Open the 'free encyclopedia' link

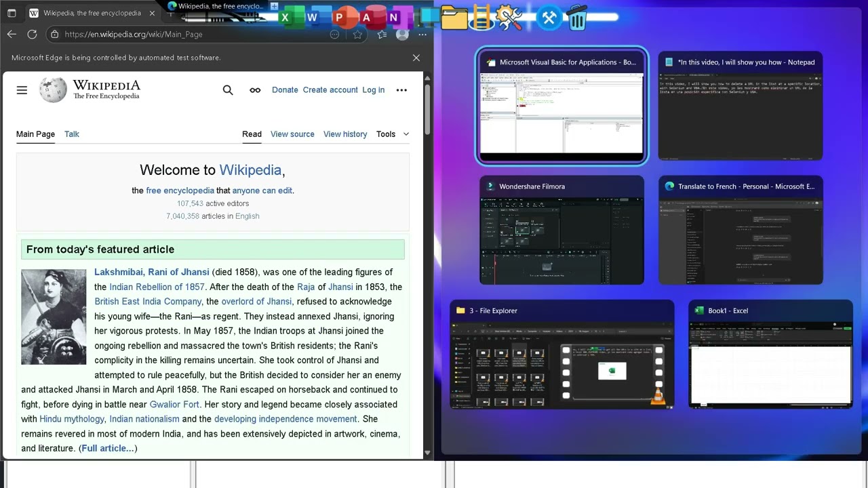180,190
